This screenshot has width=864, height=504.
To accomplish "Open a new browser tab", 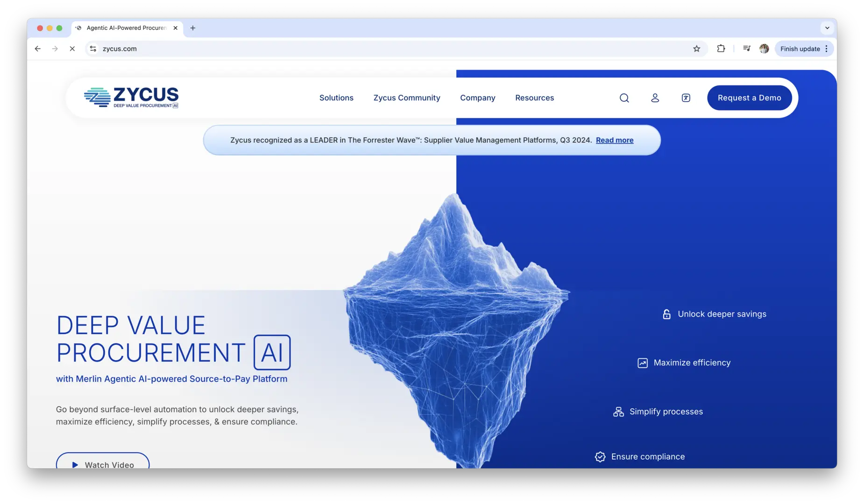I will (x=193, y=28).
